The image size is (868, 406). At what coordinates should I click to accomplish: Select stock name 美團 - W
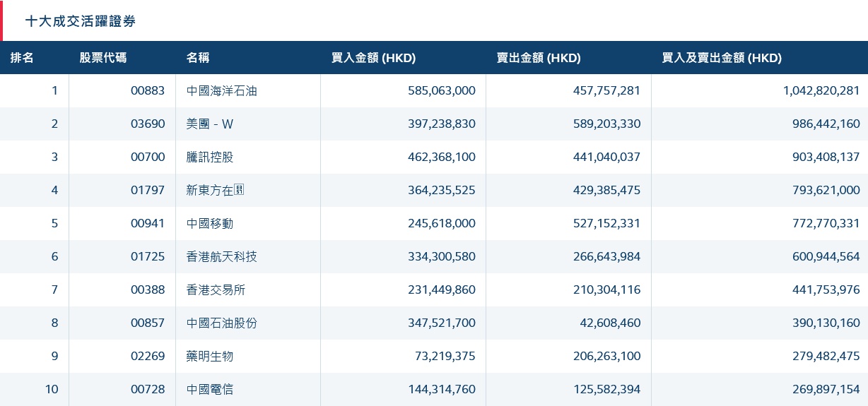[210, 124]
